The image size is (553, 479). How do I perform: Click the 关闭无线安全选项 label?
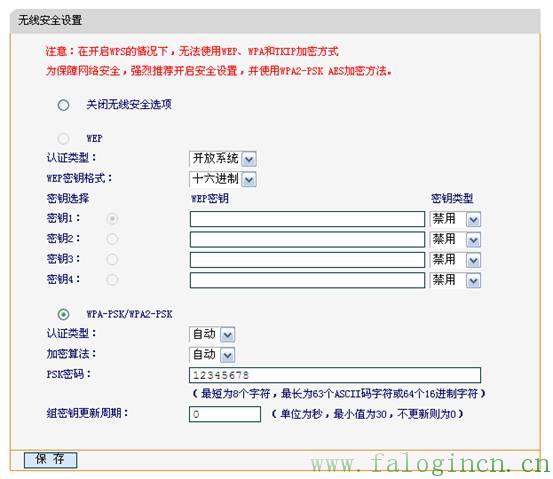(x=129, y=104)
